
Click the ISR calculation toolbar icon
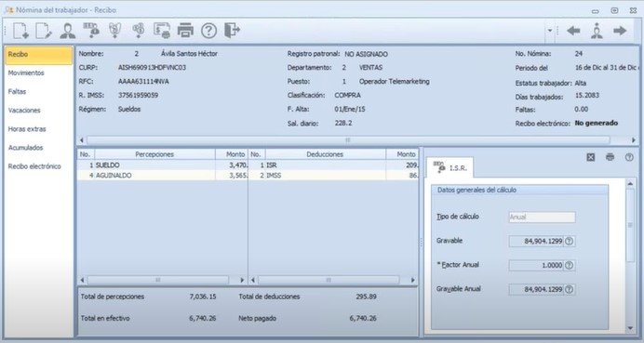(x=91, y=31)
